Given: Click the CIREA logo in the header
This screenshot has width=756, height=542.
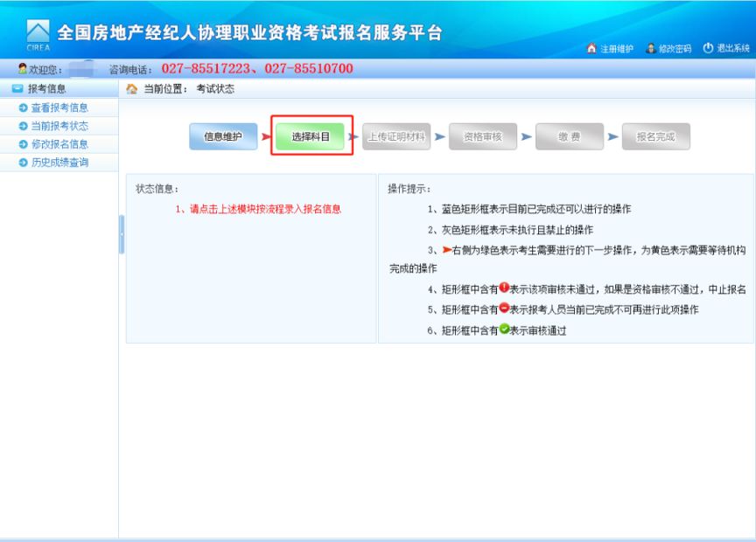Looking at the screenshot, I should point(38,35).
